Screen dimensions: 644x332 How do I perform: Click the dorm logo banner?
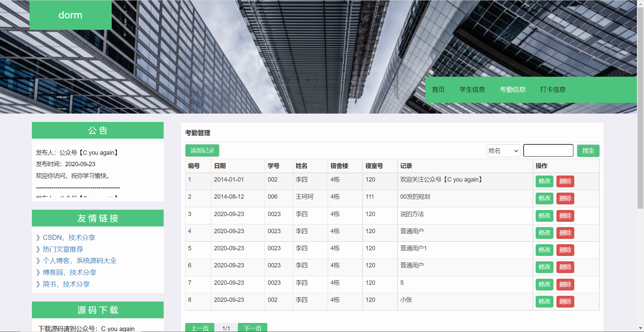(70, 15)
